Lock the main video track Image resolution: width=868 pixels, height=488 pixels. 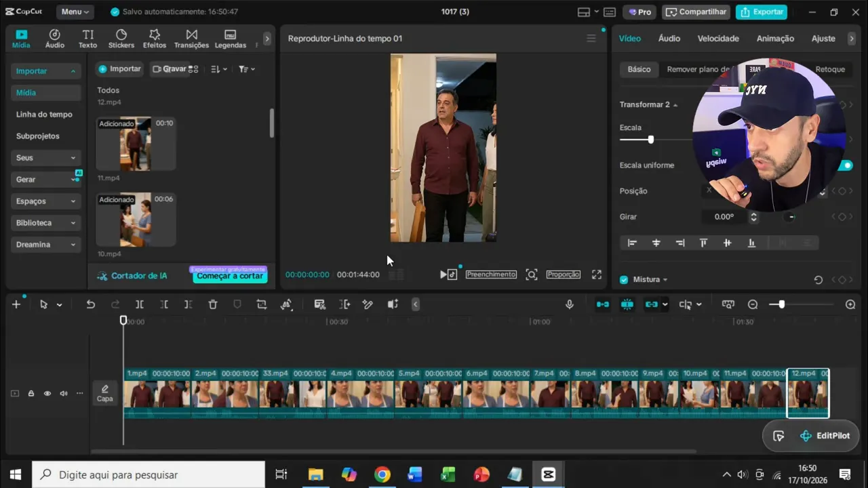pyautogui.click(x=31, y=393)
